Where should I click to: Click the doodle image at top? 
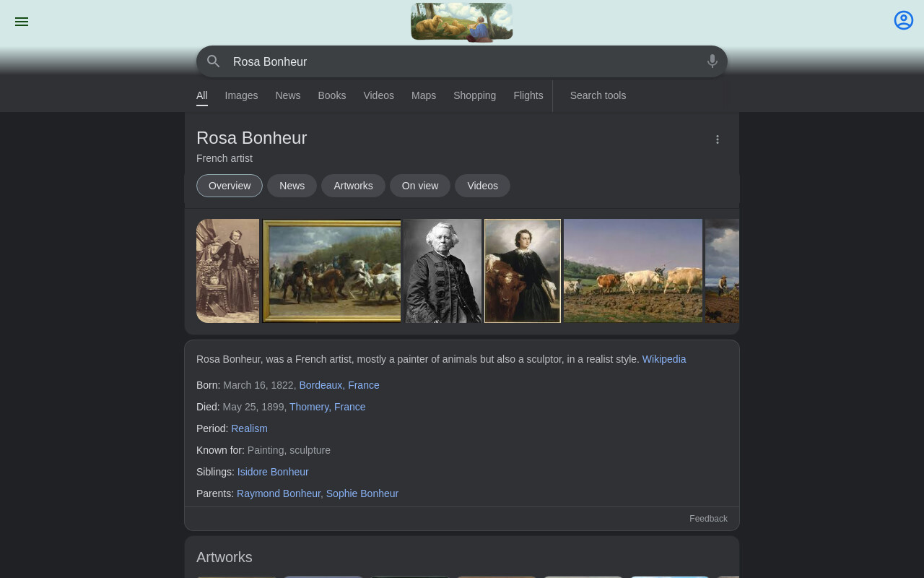click(x=462, y=22)
